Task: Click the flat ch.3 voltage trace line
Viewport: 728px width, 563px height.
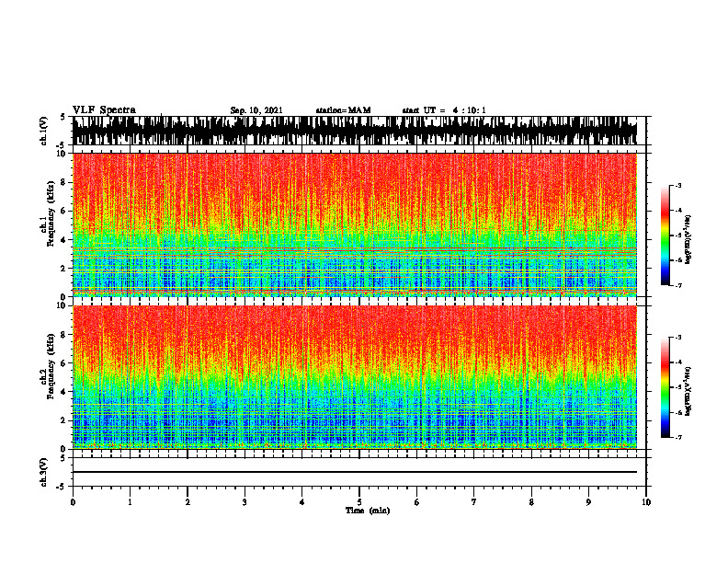Action: [354, 472]
